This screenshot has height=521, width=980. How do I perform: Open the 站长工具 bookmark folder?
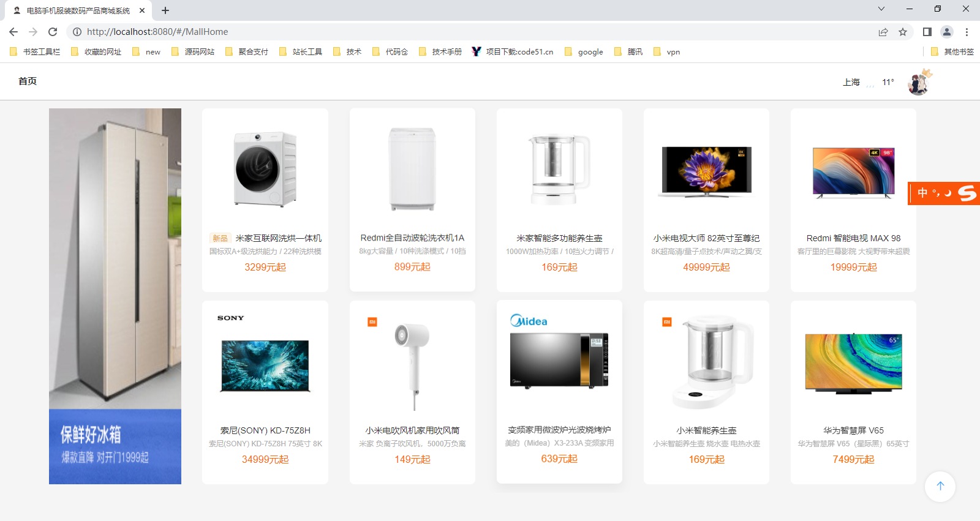click(301, 52)
